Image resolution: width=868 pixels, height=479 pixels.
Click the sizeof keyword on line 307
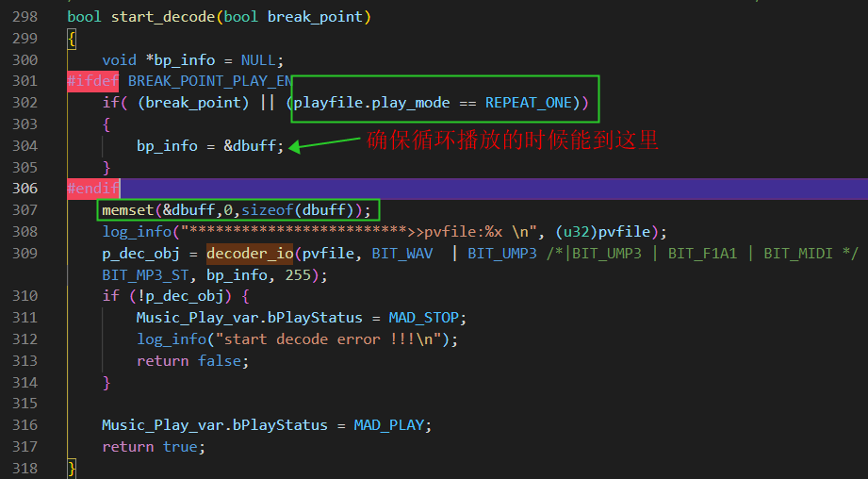267,210
